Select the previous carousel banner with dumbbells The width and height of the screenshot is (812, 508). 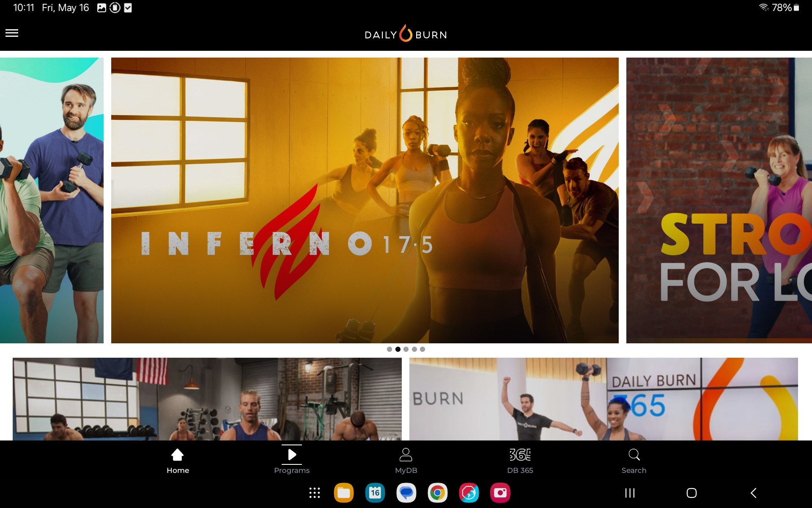[x=52, y=200]
